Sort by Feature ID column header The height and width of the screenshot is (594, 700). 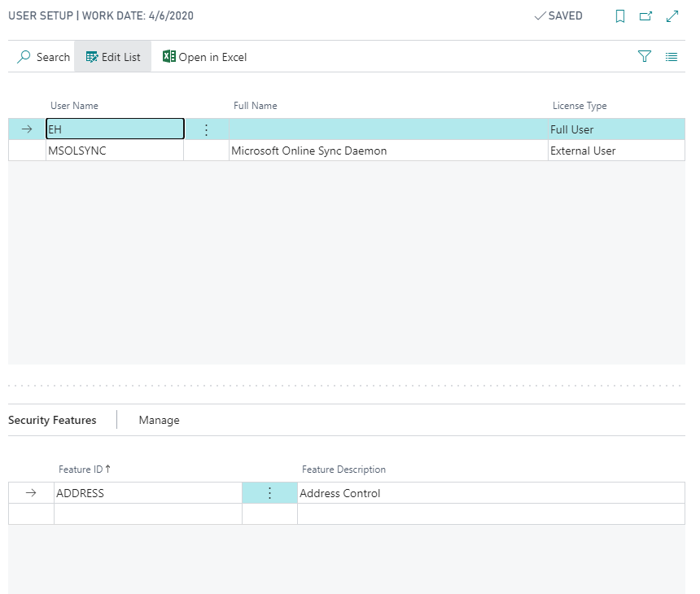(x=85, y=470)
